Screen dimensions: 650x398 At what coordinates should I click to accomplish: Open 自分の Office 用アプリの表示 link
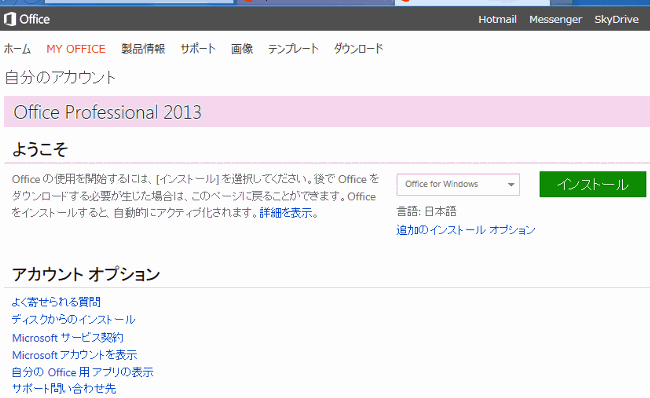82,372
